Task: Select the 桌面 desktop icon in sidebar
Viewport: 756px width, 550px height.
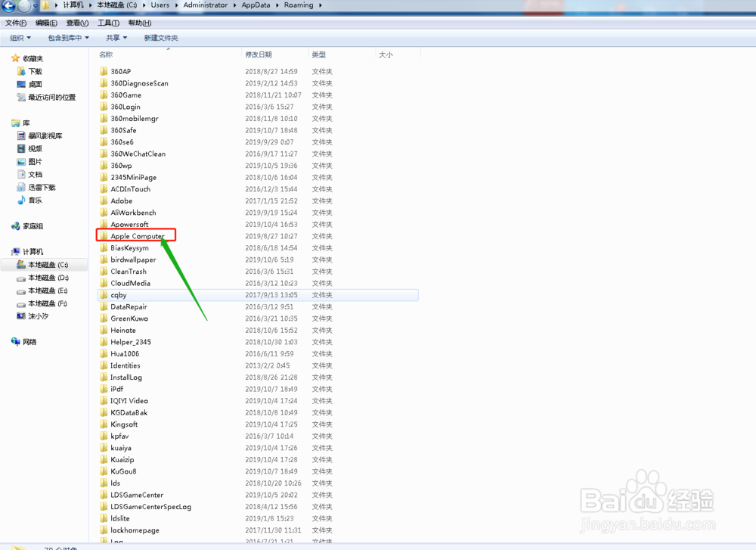Action: (21, 85)
